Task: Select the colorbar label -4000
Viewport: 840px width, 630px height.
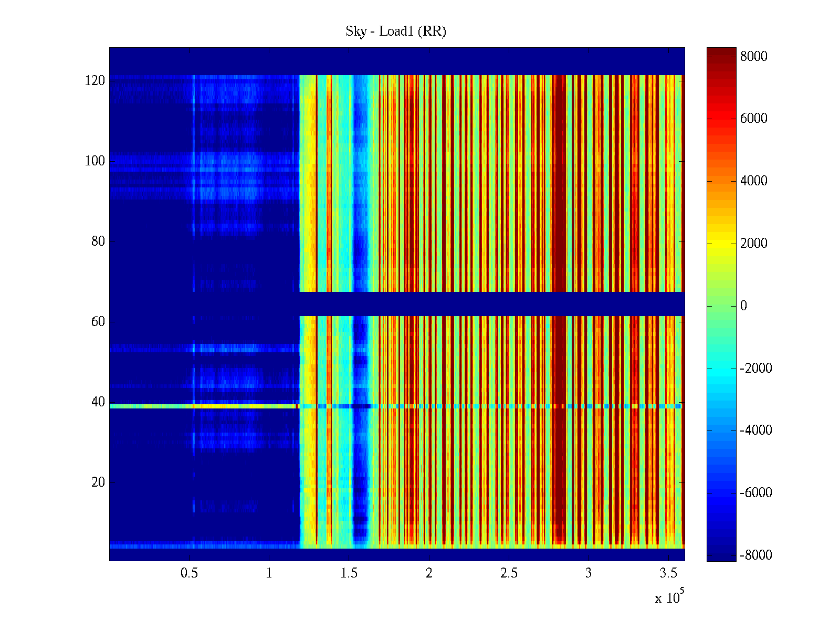Action: coord(755,430)
